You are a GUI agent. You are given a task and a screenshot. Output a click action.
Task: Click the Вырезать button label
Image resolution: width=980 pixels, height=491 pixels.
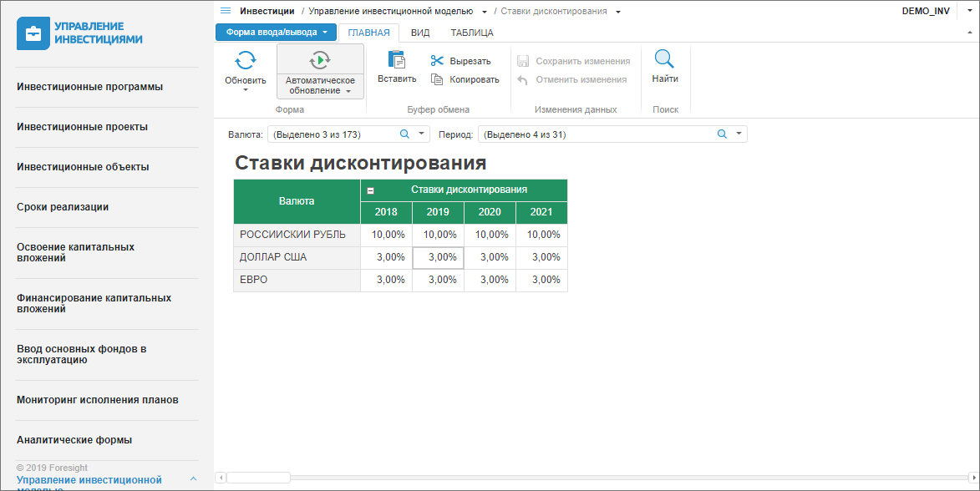pos(470,61)
